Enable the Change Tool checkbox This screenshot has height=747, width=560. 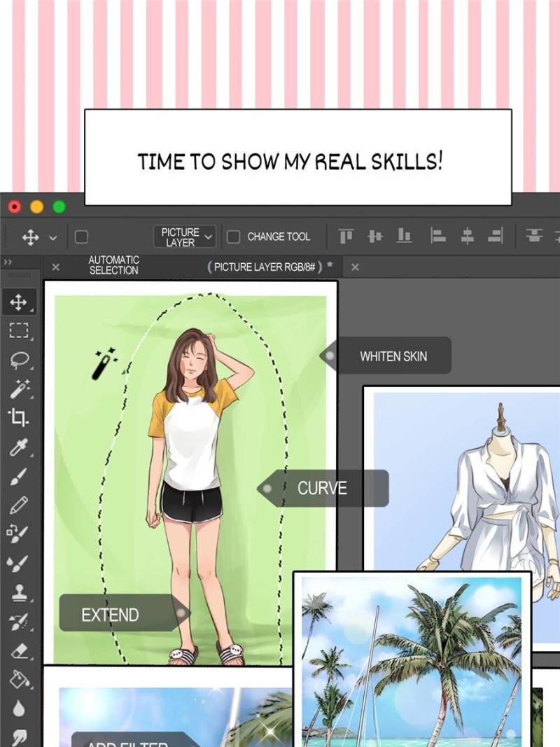pyautogui.click(x=234, y=237)
